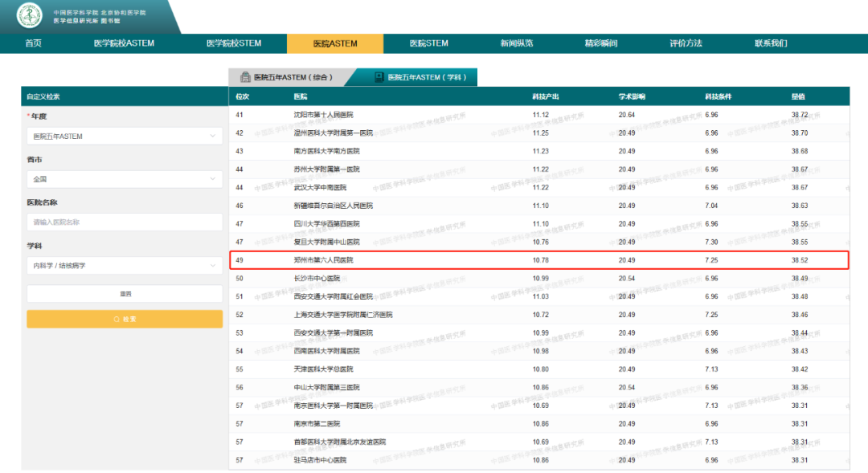Select hospital 西安交通大学附属红会医院
The width and height of the screenshot is (868, 473).
334,296
